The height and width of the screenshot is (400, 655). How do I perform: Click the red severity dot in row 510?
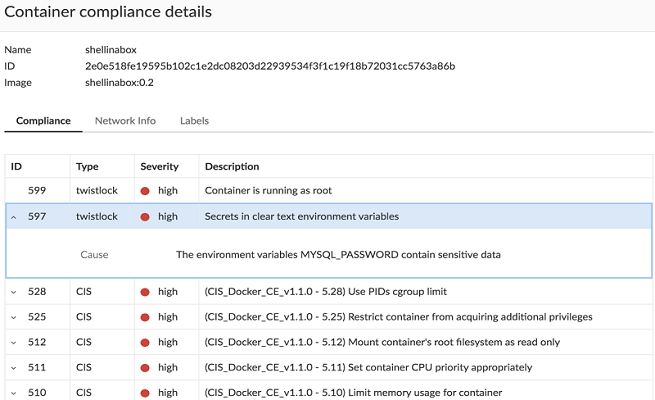[x=145, y=393]
